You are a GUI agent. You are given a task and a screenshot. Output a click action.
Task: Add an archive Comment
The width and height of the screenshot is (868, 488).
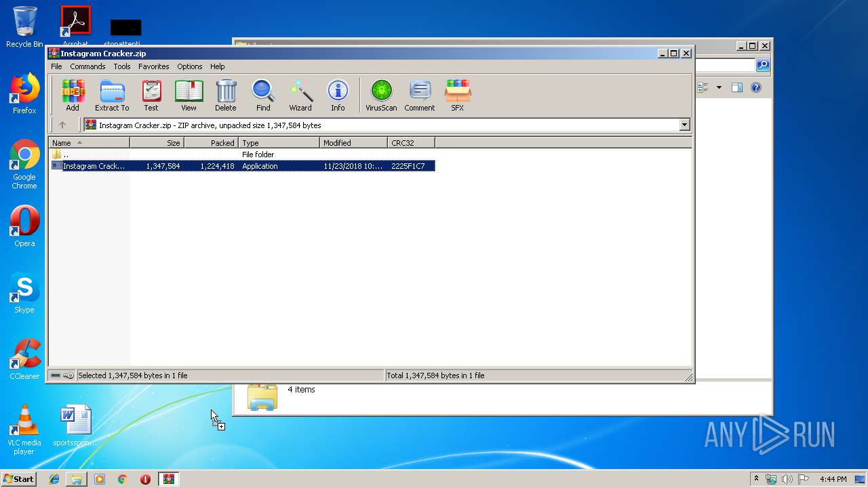pyautogui.click(x=420, y=95)
